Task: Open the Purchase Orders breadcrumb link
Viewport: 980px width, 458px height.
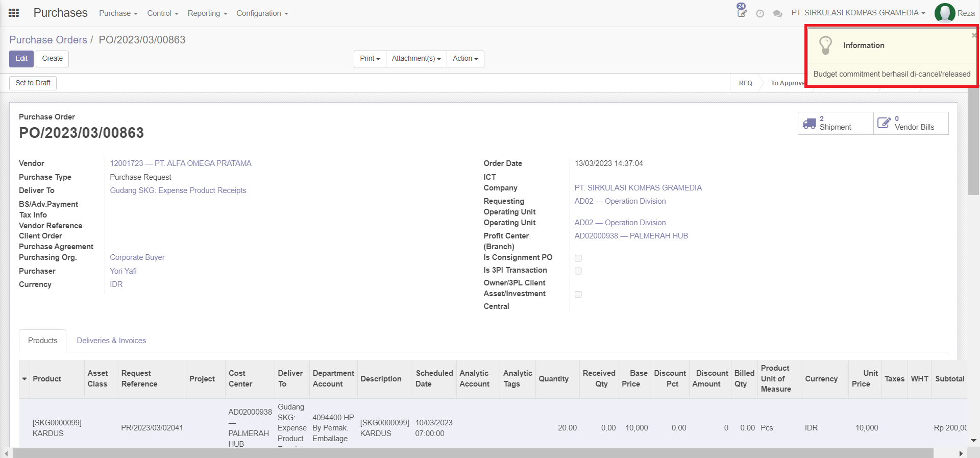Action: 48,40
